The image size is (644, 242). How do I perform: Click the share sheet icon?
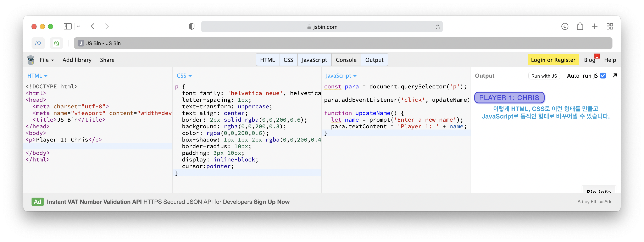coord(580,26)
